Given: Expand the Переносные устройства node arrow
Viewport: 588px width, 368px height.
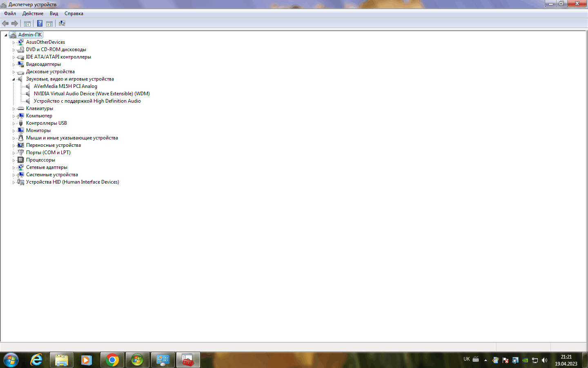Looking at the screenshot, I should pyautogui.click(x=13, y=146).
